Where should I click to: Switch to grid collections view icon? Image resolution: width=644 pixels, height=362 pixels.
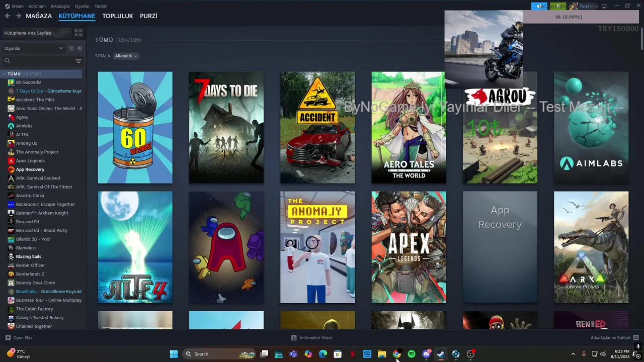pos(78,33)
